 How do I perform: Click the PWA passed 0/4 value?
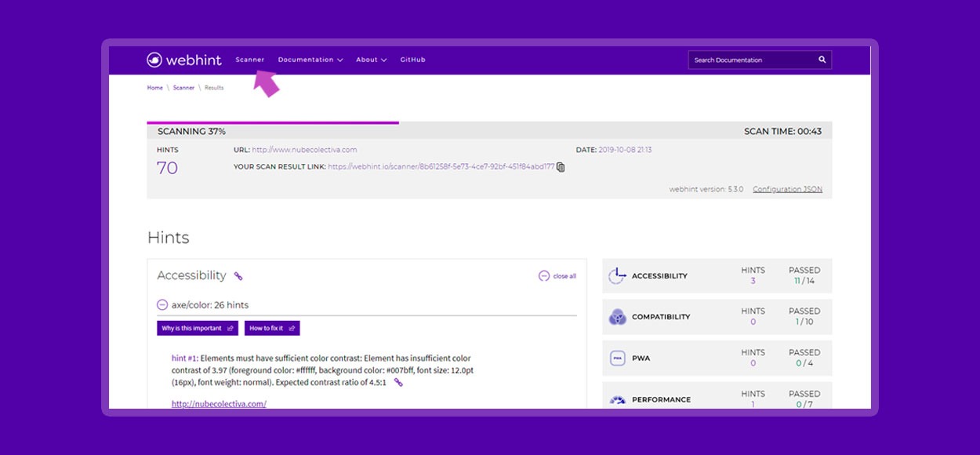pyautogui.click(x=804, y=364)
